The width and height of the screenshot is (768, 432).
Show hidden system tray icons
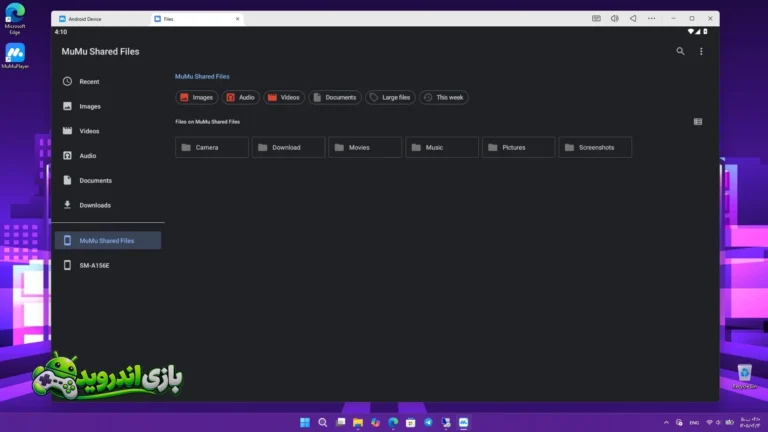click(666, 423)
